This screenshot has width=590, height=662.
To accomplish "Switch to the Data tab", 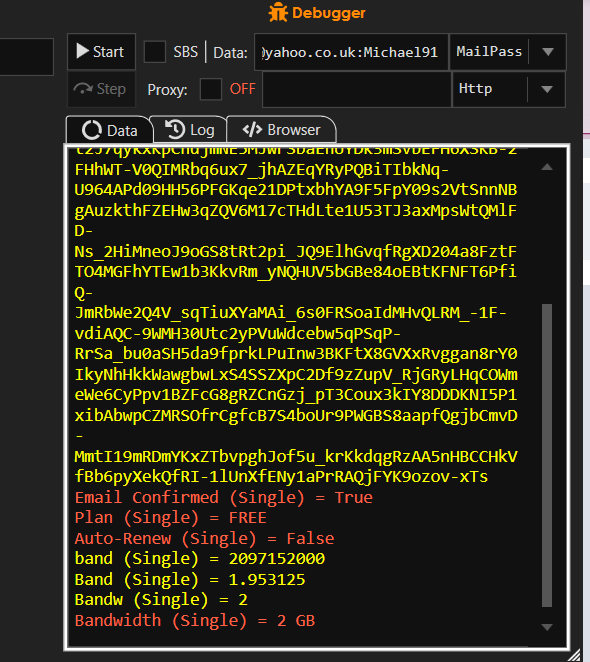I will click(109, 130).
